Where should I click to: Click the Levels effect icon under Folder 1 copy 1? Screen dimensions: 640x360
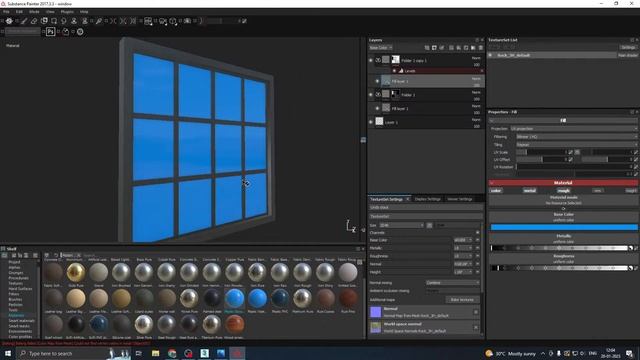pos(401,71)
